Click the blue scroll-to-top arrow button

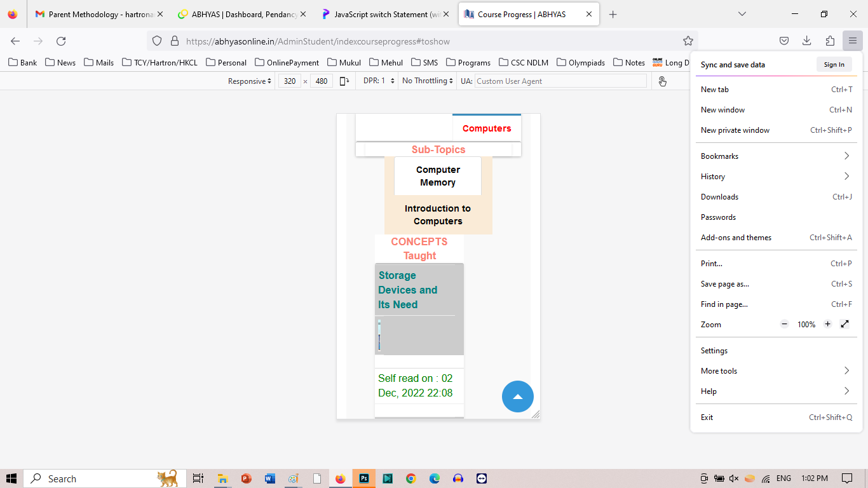coord(517,396)
